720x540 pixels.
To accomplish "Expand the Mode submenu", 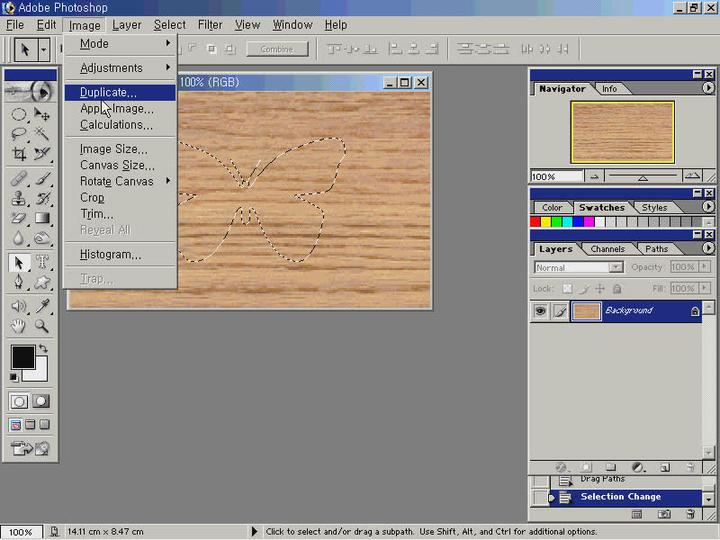I will (x=120, y=44).
